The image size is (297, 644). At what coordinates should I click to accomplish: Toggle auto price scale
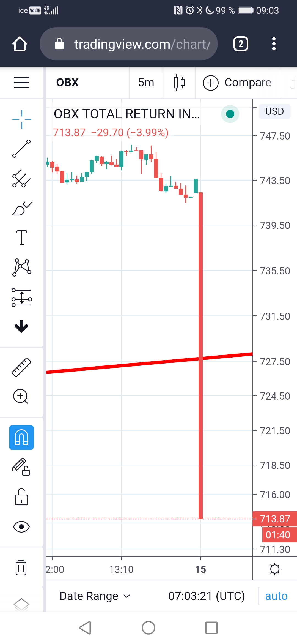[x=276, y=596]
